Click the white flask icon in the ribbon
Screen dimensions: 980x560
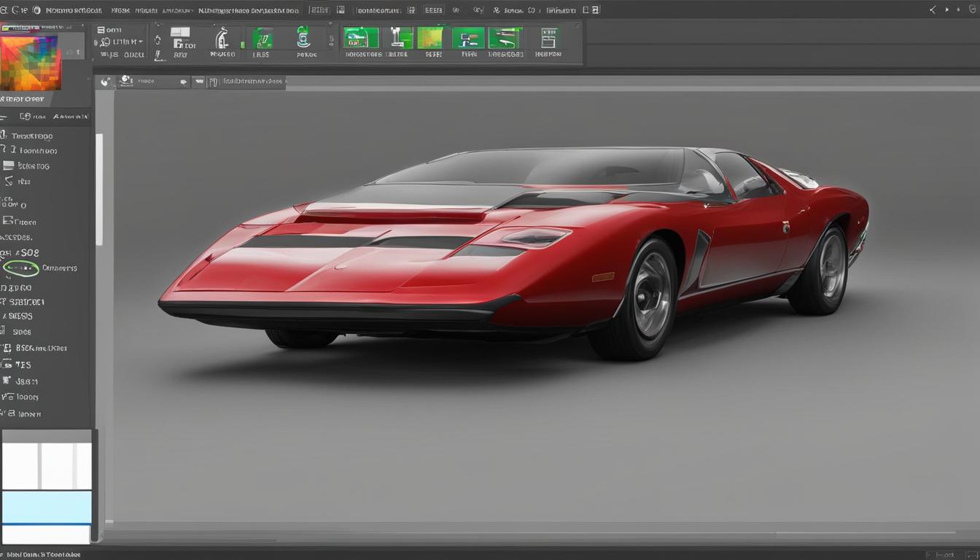point(222,38)
